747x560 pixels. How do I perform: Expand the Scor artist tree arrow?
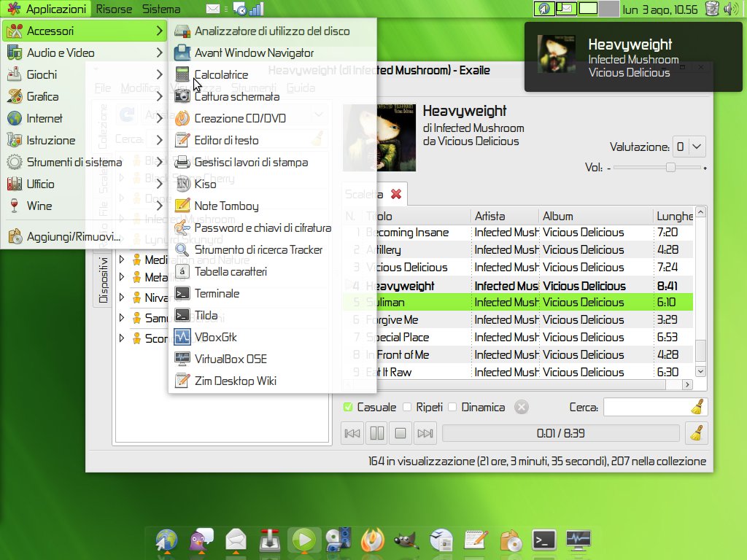coord(122,338)
